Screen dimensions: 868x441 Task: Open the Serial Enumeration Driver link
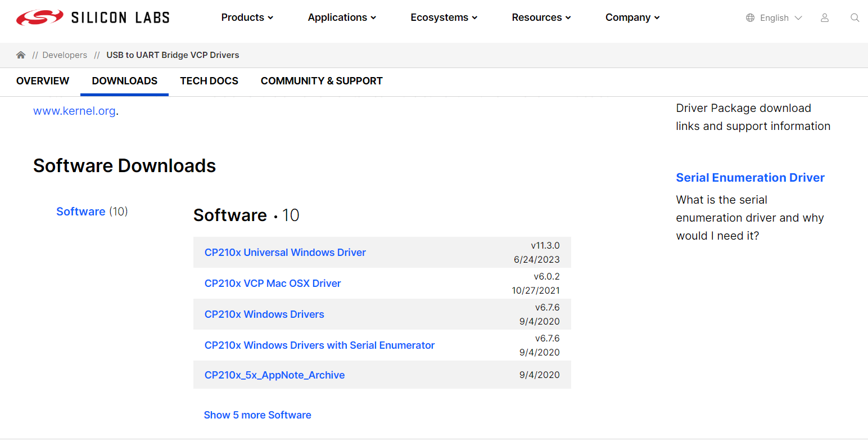750,178
